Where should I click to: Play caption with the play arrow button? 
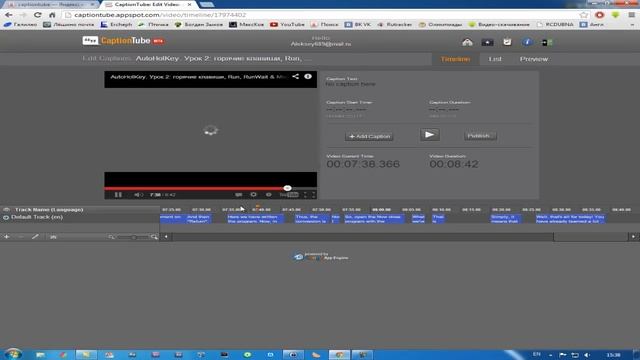tap(429, 135)
